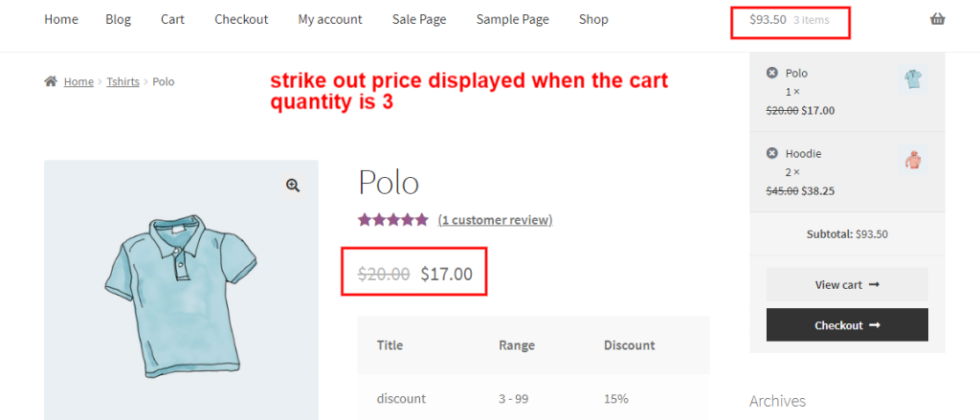Open the Sample Page menu item
The width and height of the screenshot is (980, 420).
pyautogui.click(x=512, y=19)
